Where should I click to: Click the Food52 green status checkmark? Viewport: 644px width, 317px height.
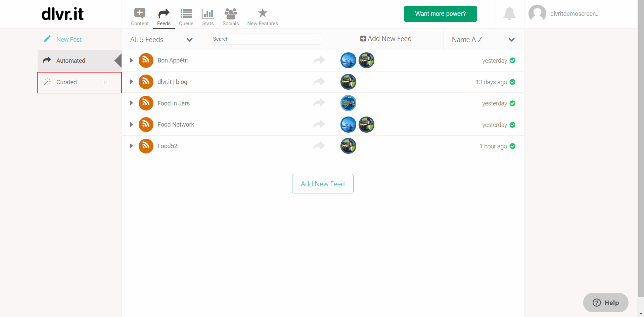tap(512, 146)
